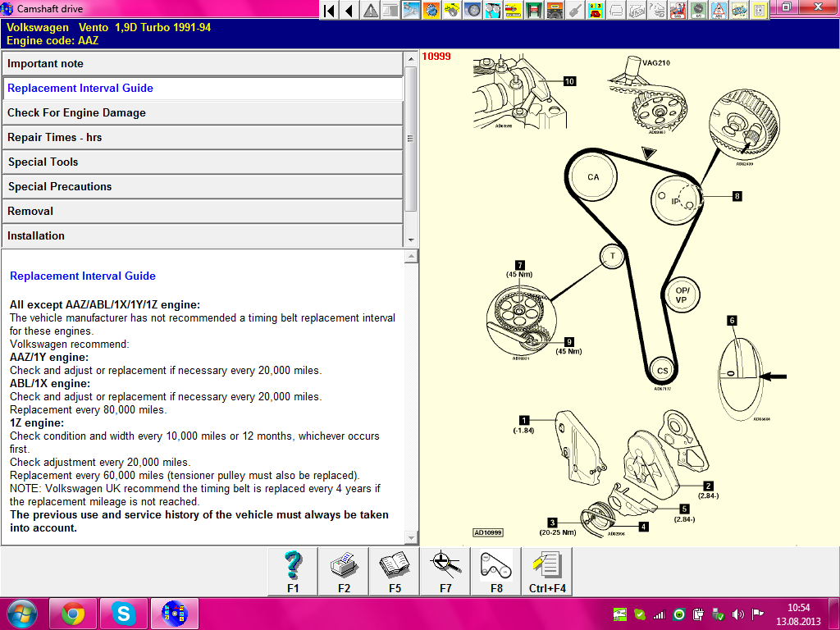Open the cyan timing gears toolbar icon
The height and width of the screenshot is (630, 840).
tap(493, 10)
